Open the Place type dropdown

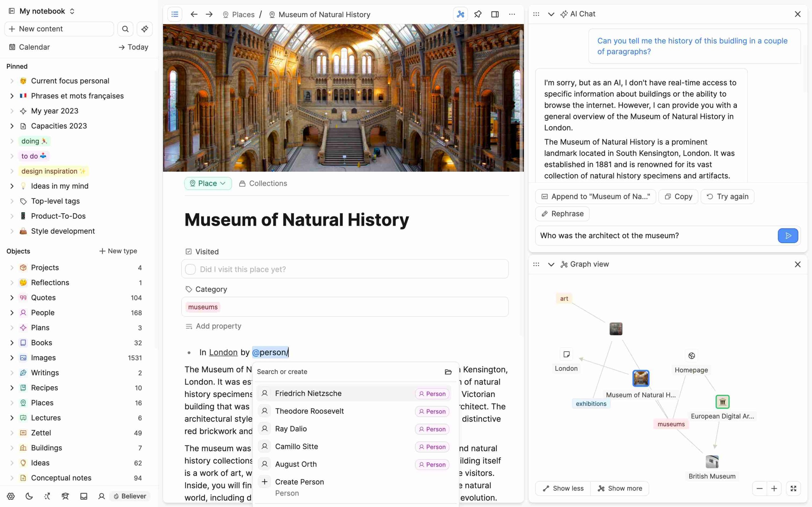[x=208, y=183]
